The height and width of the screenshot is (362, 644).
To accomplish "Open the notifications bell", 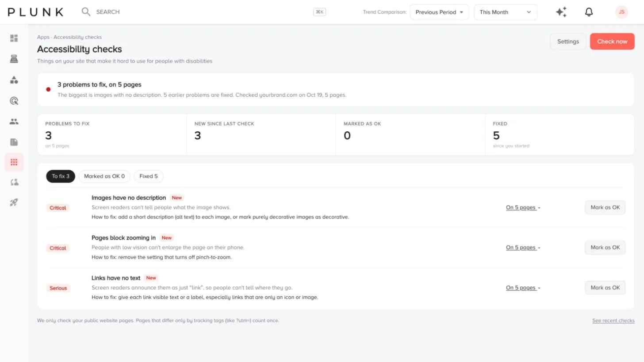I will [x=589, y=12].
